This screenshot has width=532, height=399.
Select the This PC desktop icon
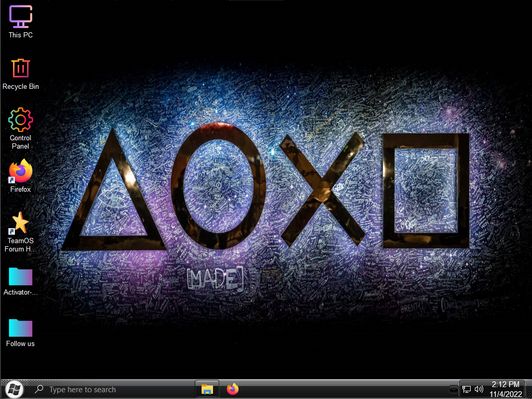pos(20,22)
